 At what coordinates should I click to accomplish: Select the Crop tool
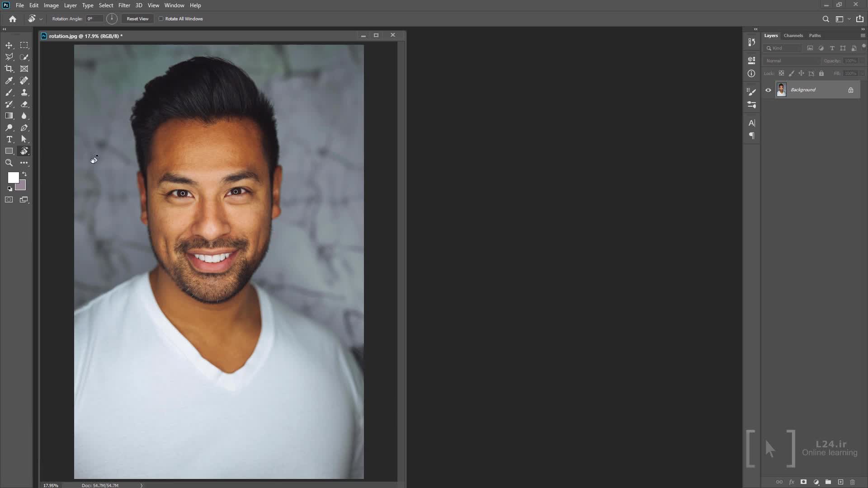tap(9, 69)
